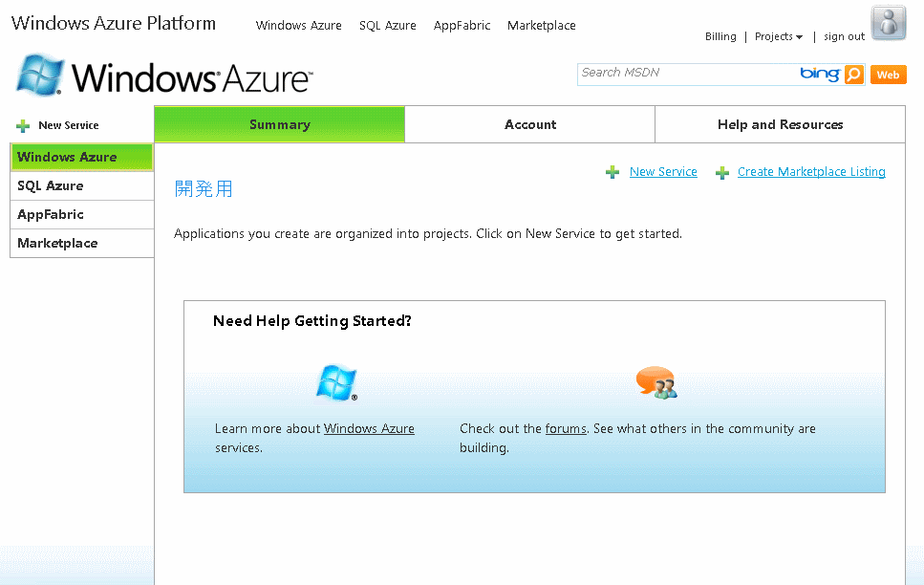Image resolution: width=924 pixels, height=585 pixels.
Task: Switch to the Account tab
Action: (x=529, y=124)
